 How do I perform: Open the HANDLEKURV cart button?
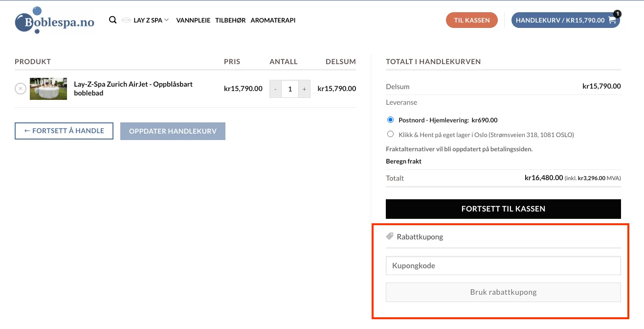[x=566, y=20]
